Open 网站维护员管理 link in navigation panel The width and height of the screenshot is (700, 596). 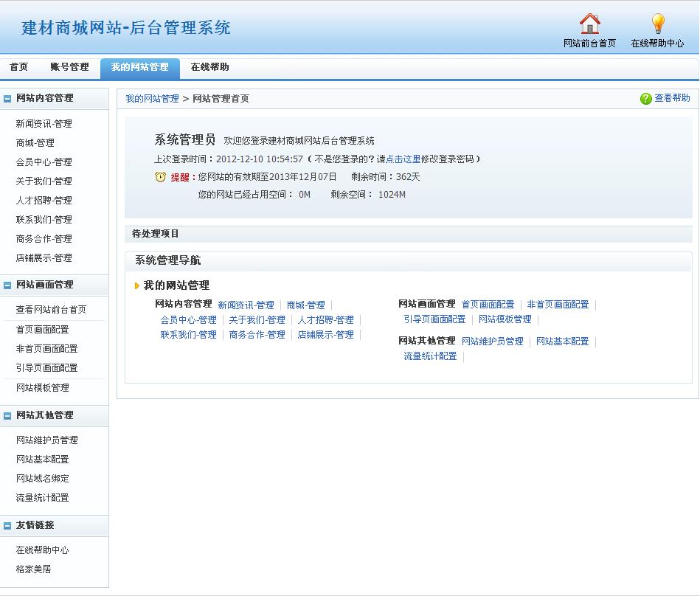coord(493,342)
